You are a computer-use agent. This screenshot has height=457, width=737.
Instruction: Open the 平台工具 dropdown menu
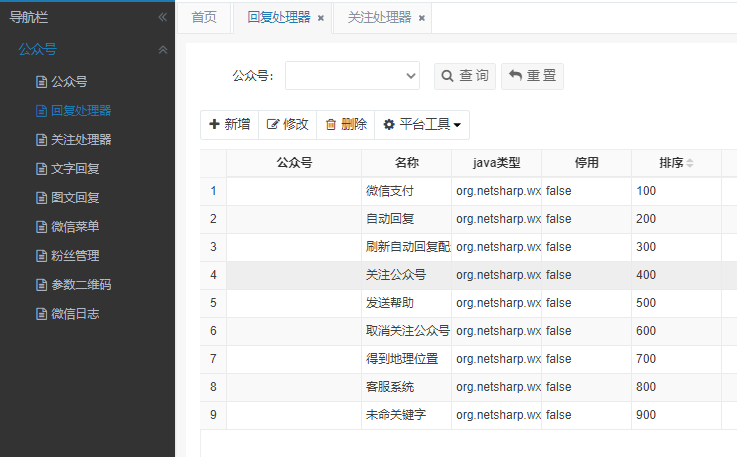tap(422, 125)
